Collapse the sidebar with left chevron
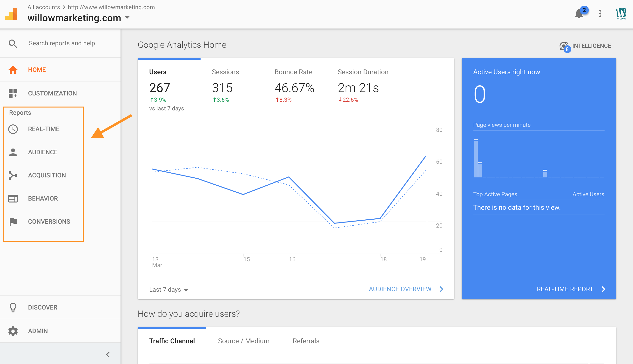This screenshot has height=364, width=633. coord(108,355)
